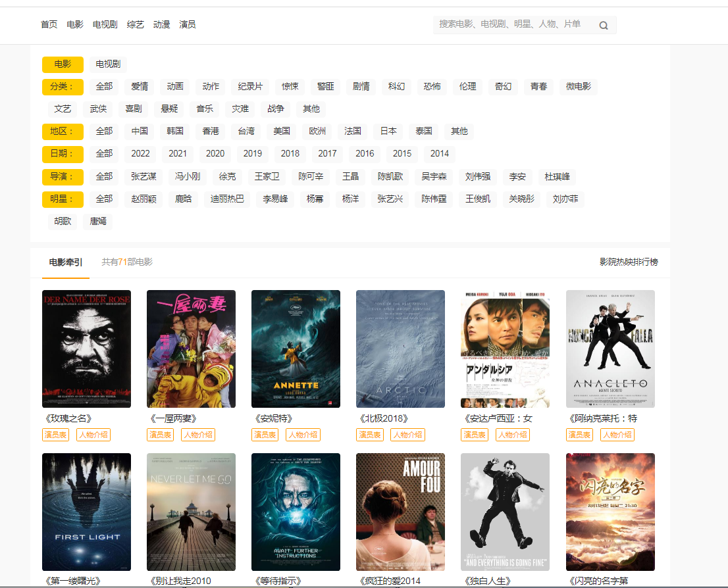
Task: Select the 电影牵引 tab
Action: [x=66, y=262]
